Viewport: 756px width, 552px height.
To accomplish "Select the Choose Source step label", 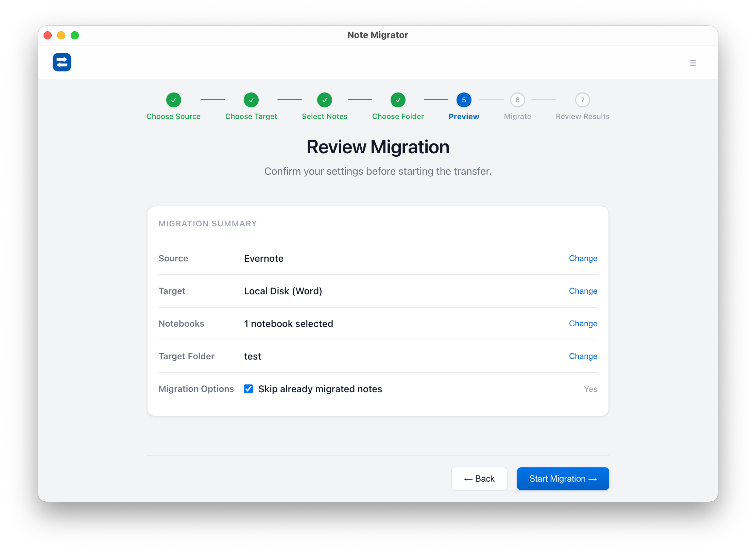I will (x=173, y=116).
